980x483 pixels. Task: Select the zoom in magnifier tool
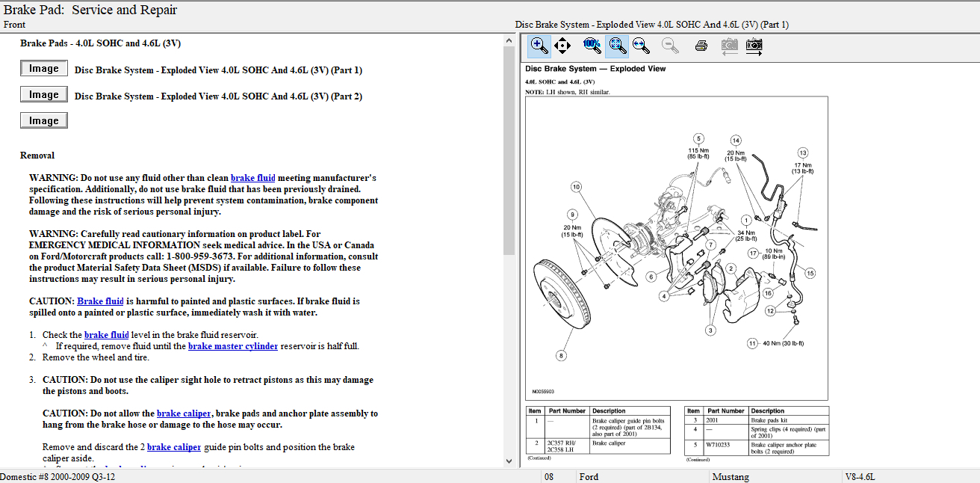point(539,46)
